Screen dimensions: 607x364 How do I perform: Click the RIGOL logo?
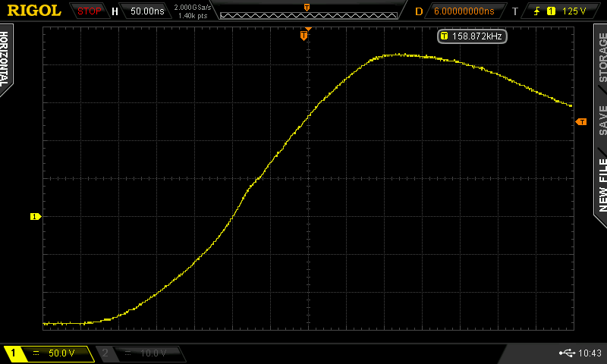click(35, 11)
